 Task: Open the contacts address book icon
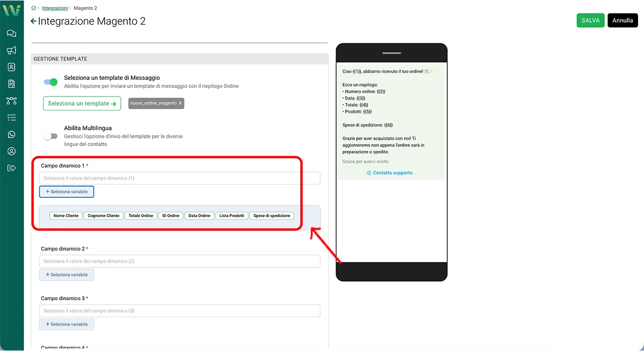[12, 67]
